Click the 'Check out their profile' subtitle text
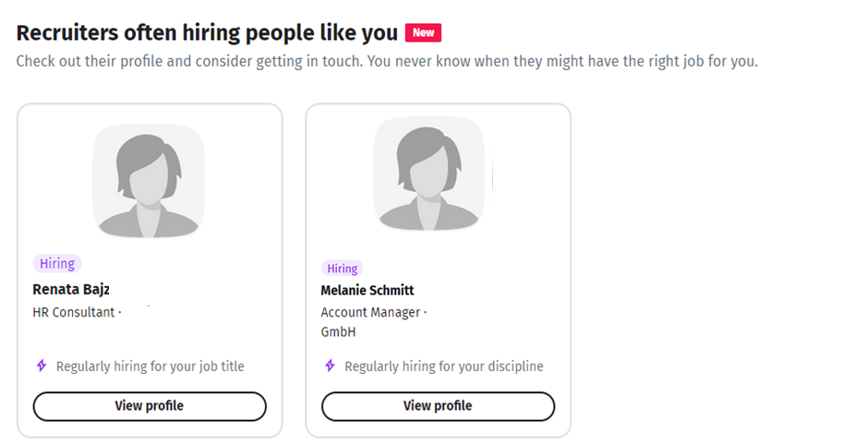The image size is (868, 443). [x=386, y=63]
